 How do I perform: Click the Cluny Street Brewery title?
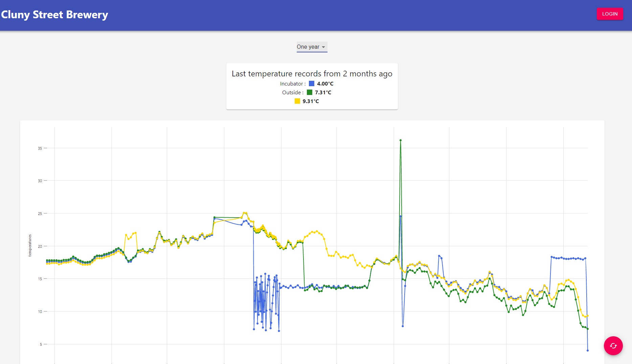[54, 15]
